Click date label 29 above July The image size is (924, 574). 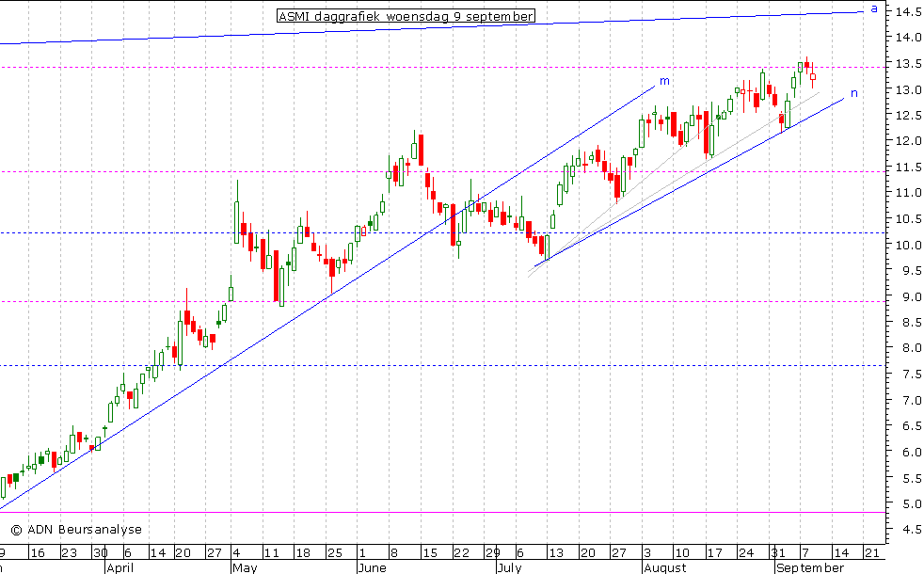(x=493, y=552)
